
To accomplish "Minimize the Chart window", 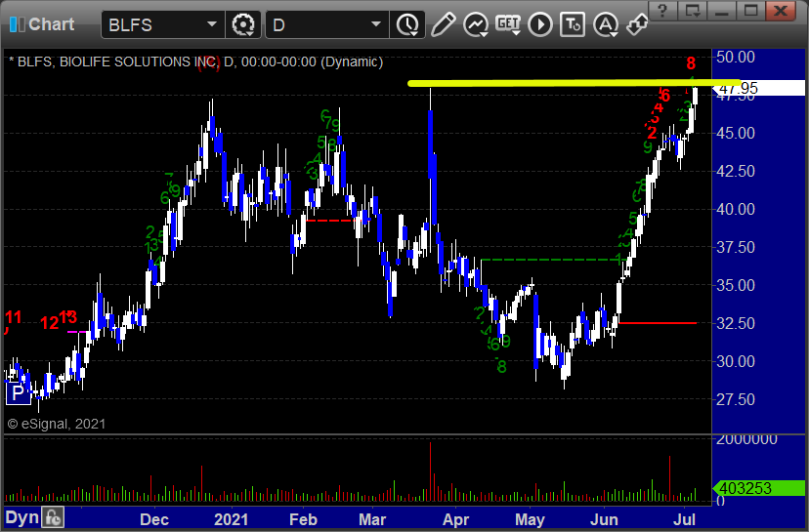I will [x=721, y=11].
